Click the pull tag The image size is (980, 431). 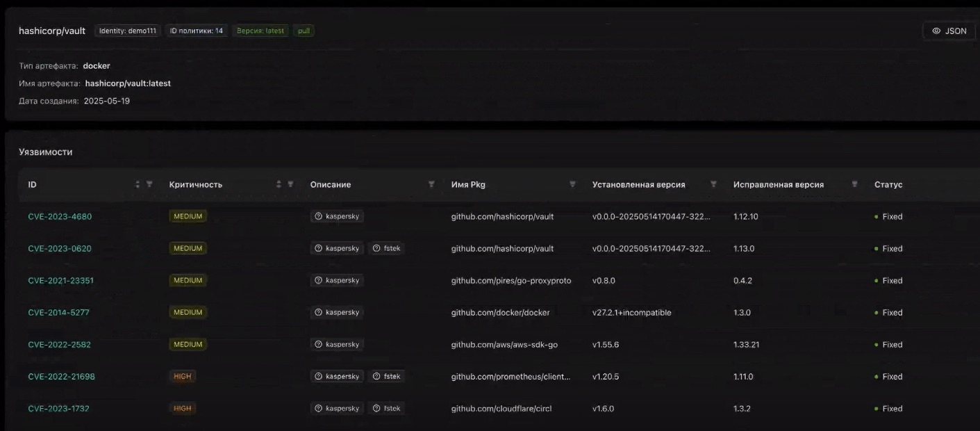pos(304,31)
